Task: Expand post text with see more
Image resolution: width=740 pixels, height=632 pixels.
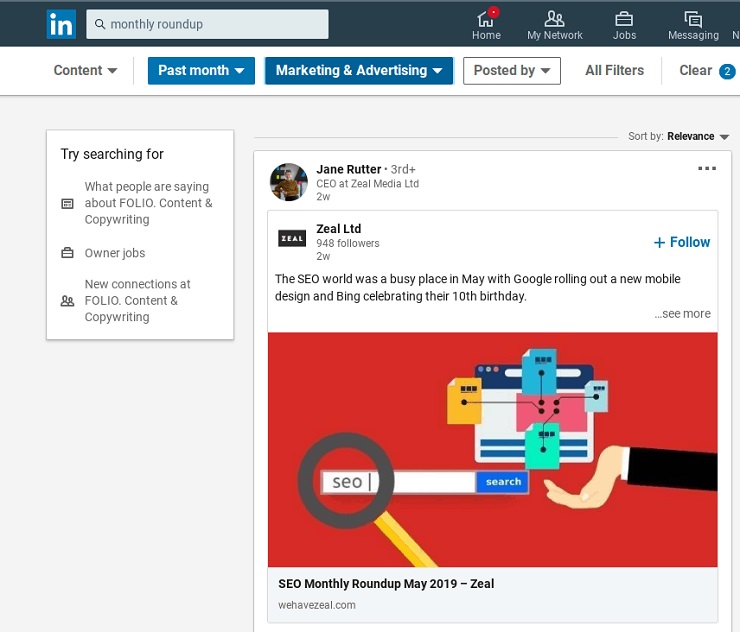Action: tap(682, 313)
